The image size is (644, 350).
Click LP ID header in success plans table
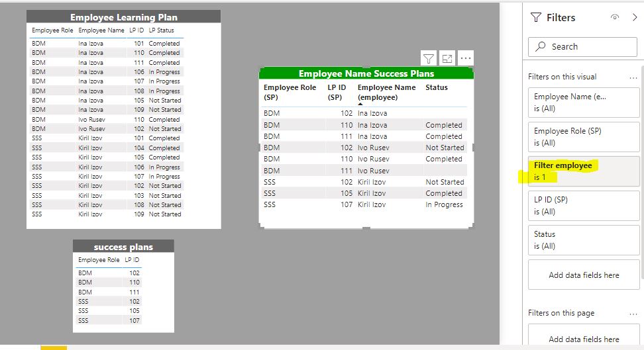[132, 260]
